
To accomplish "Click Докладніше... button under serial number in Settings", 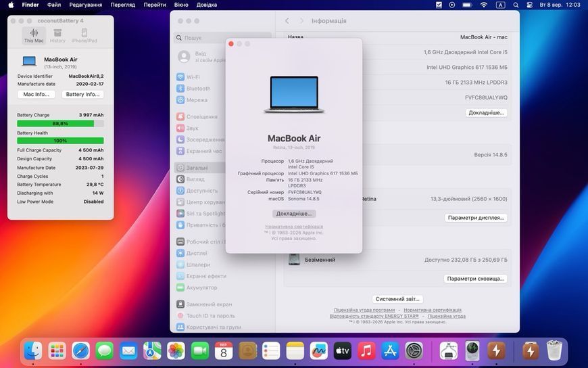I will point(487,113).
